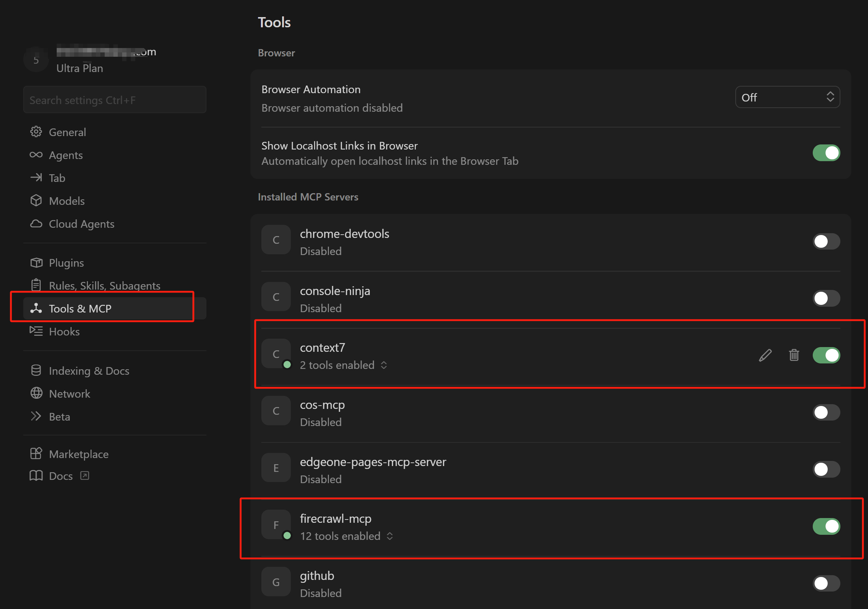
Task: Switch to Rules, Skills, Subagents section
Action: point(104,286)
